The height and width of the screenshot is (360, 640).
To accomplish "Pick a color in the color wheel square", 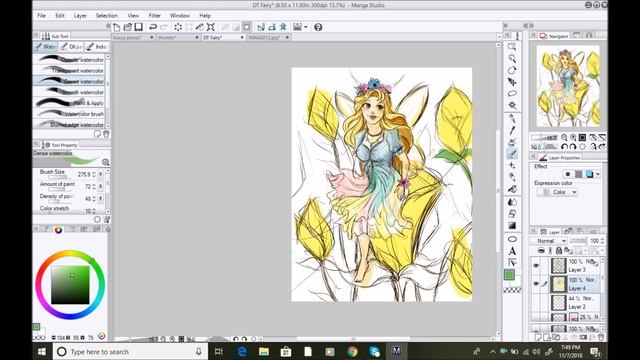I will (x=70, y=285).
